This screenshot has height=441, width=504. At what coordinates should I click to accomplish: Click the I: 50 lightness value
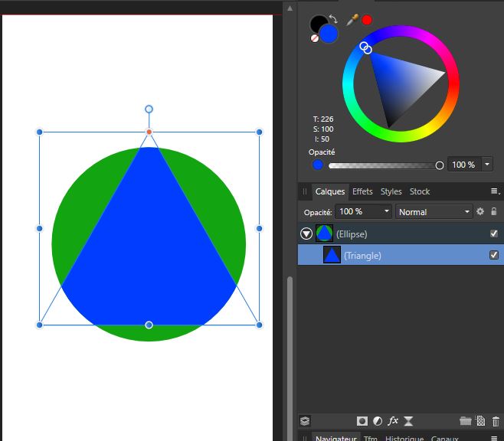pos(322,139)
